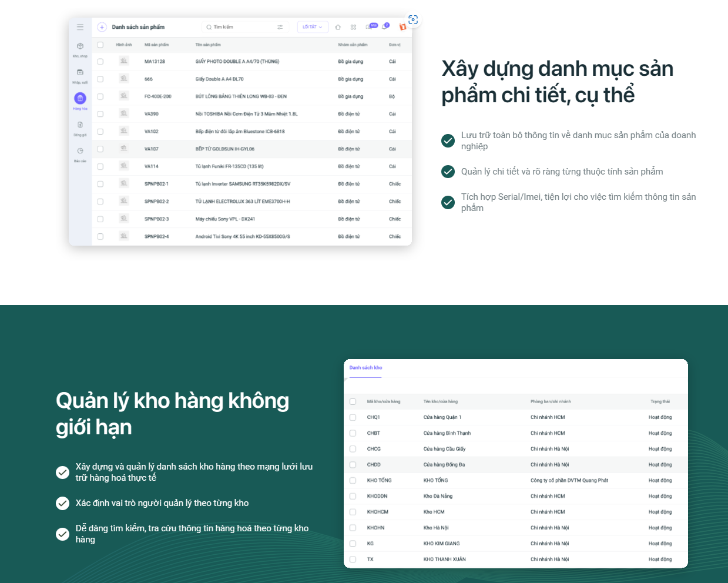Click the Trạng thái column header

pos(660,402)
